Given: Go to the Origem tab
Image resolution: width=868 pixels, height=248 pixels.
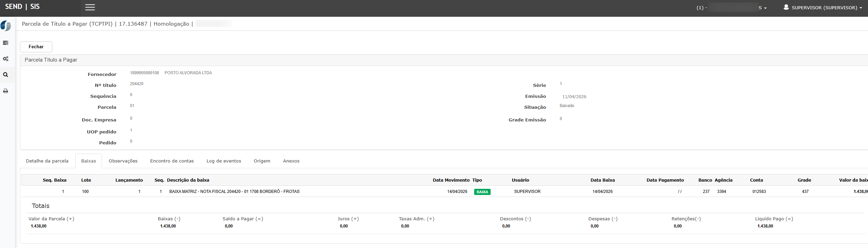Looking at the screenshot, I should point(262,161).
